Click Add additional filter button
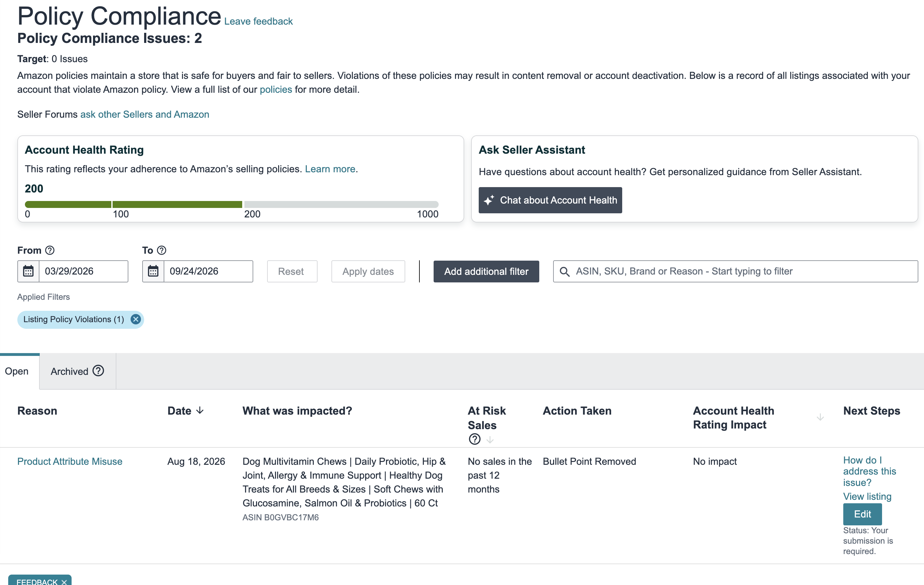The width and height of the screenshot is (924, 585). point(486,271)
